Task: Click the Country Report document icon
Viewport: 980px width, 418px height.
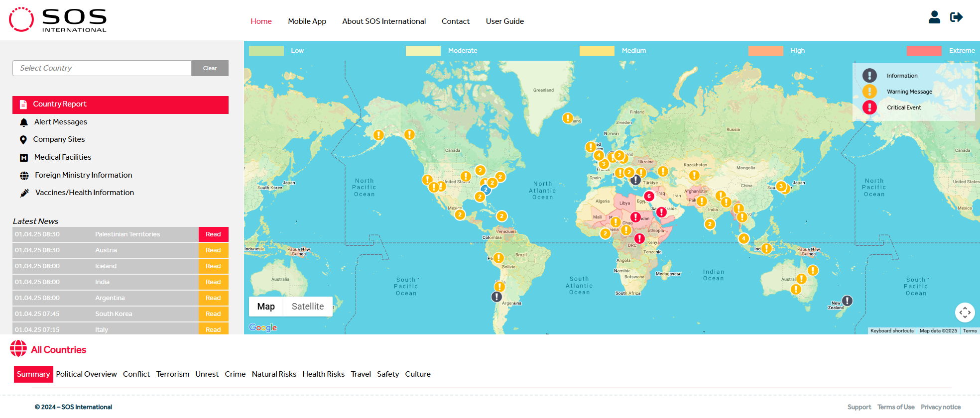Action: 23,104
